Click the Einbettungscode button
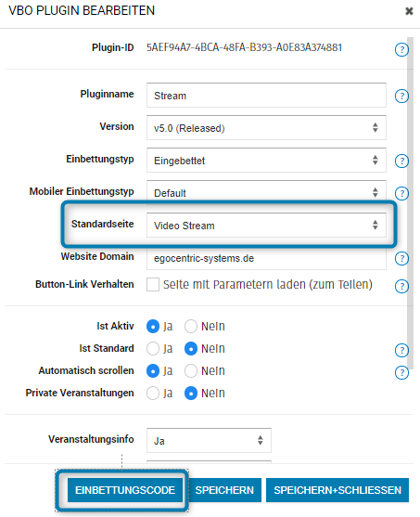 point(125,490)
